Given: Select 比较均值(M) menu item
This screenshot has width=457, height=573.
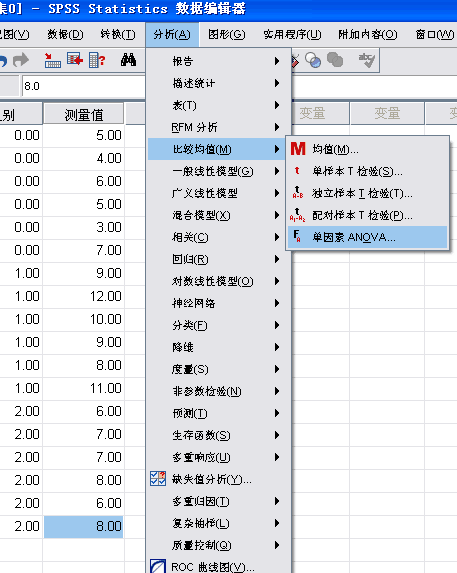Looking at the screenshot, I should [x=217, y=149].
